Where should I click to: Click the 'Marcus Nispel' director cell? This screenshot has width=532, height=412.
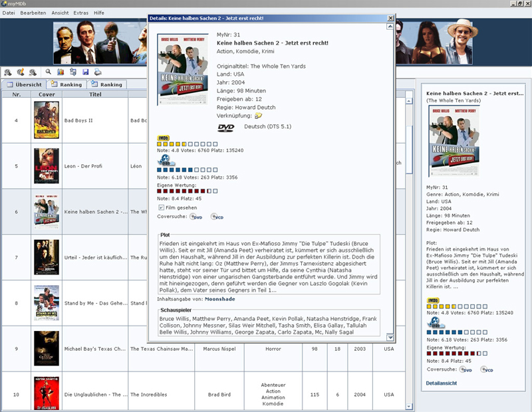pos(219,349)
